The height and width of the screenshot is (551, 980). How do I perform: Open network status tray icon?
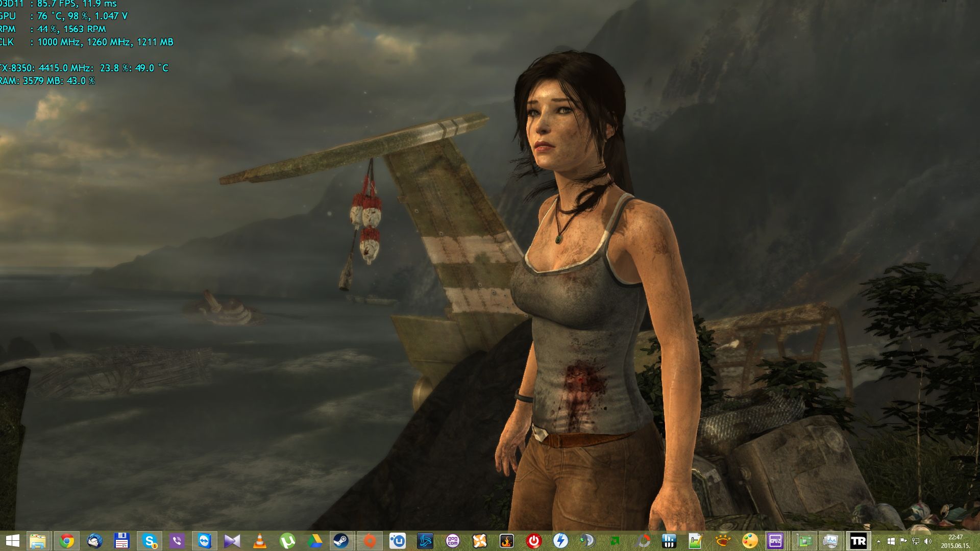[x=916, y=541]
